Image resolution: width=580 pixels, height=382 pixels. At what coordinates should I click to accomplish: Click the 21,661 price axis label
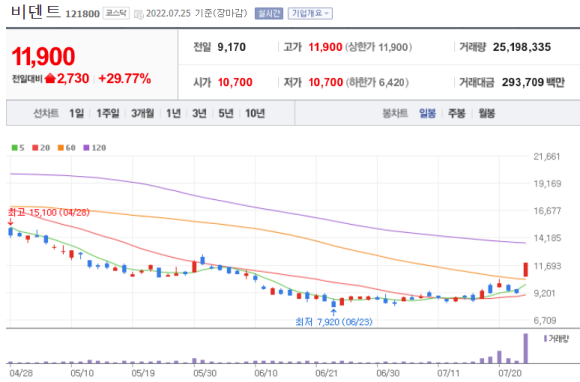click(x=547, y=156)
